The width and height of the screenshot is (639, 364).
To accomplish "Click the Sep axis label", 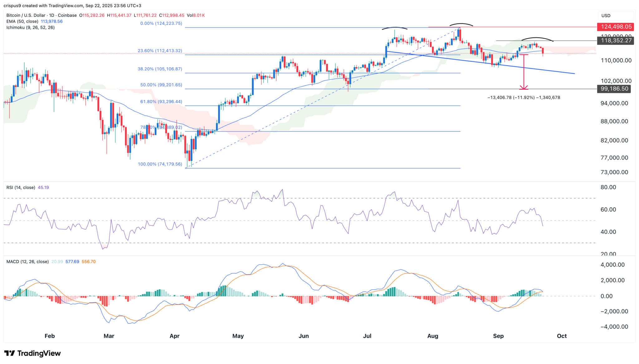I will 498,336.
